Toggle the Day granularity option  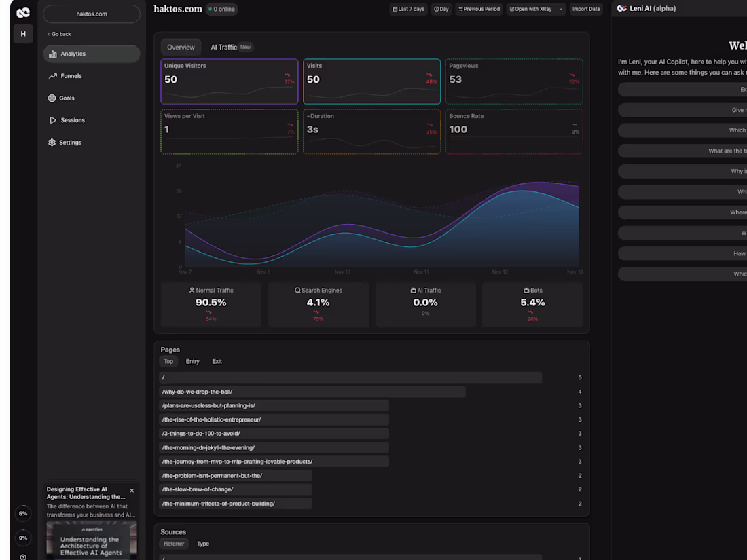pos(441,9)
